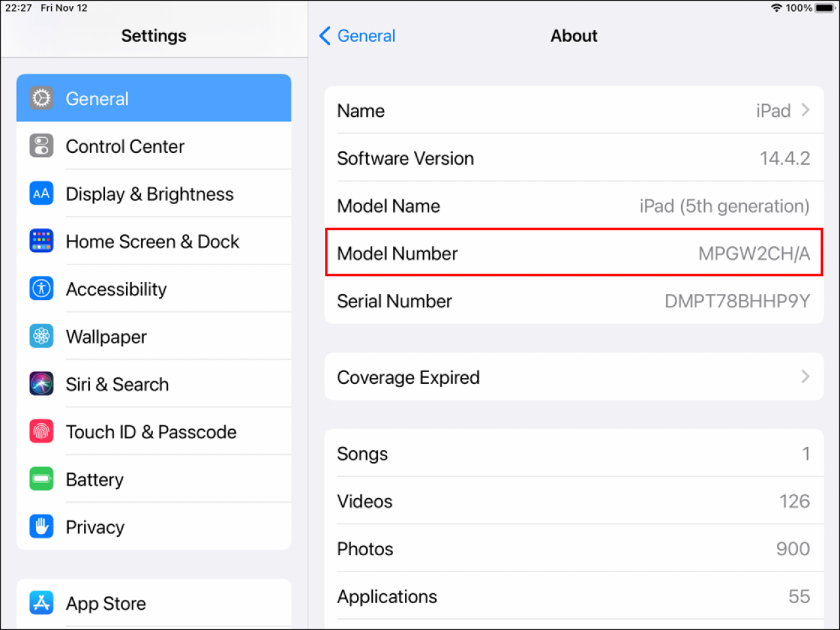Go back using the General link
The image size is (840, 630).
coord(366,36)
